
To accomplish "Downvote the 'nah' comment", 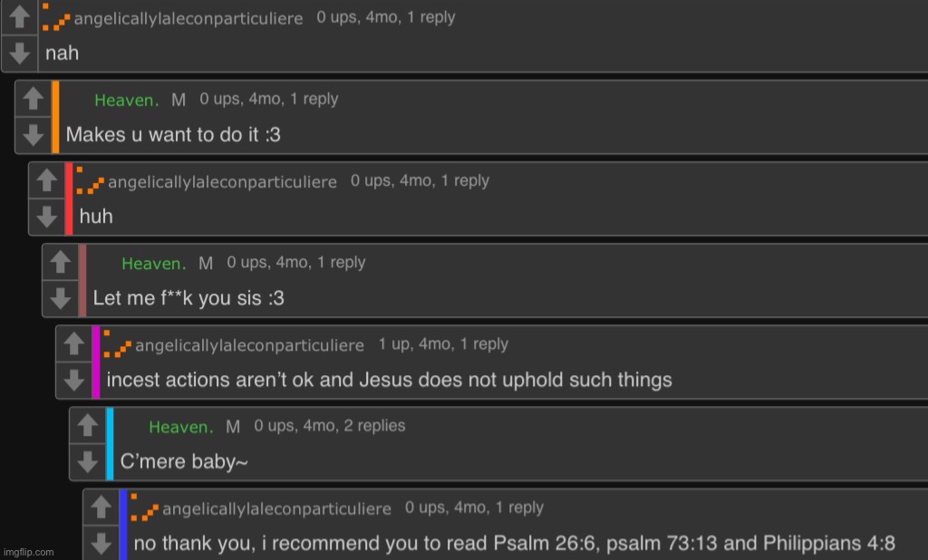I will point(20,53).
